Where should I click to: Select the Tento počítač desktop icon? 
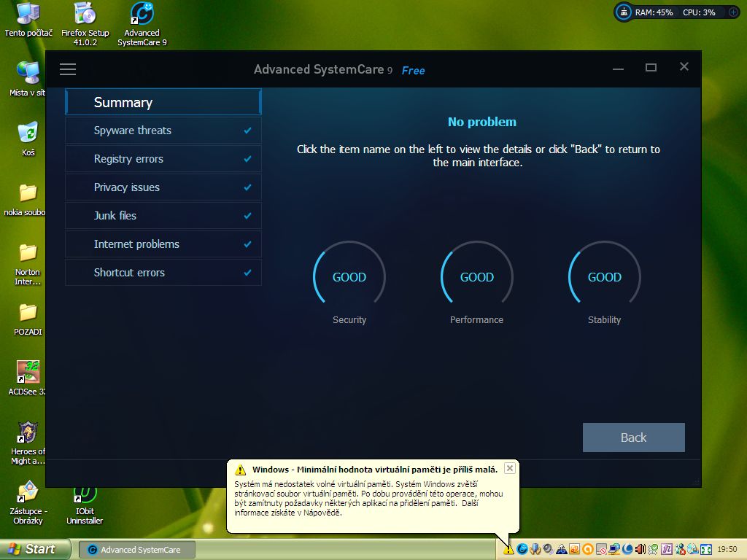pyautogui.click(x=28, y=20)
